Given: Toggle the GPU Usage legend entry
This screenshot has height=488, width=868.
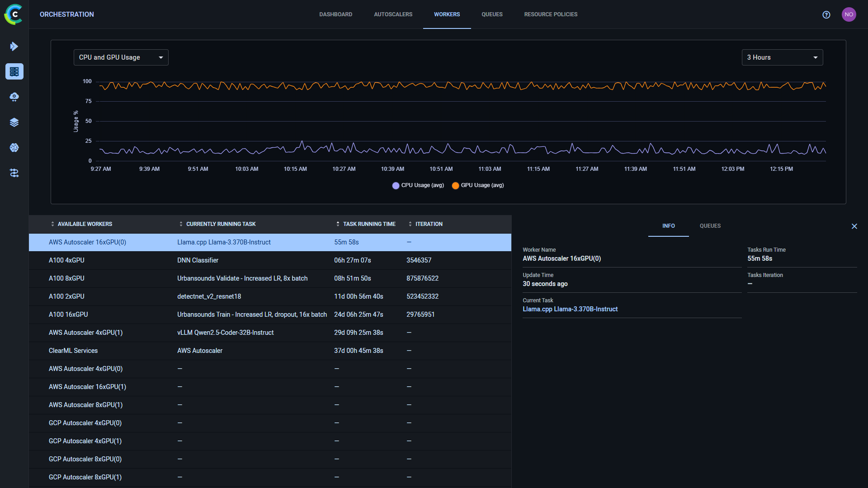Looking at the screenshot, I should coord(477,185).
